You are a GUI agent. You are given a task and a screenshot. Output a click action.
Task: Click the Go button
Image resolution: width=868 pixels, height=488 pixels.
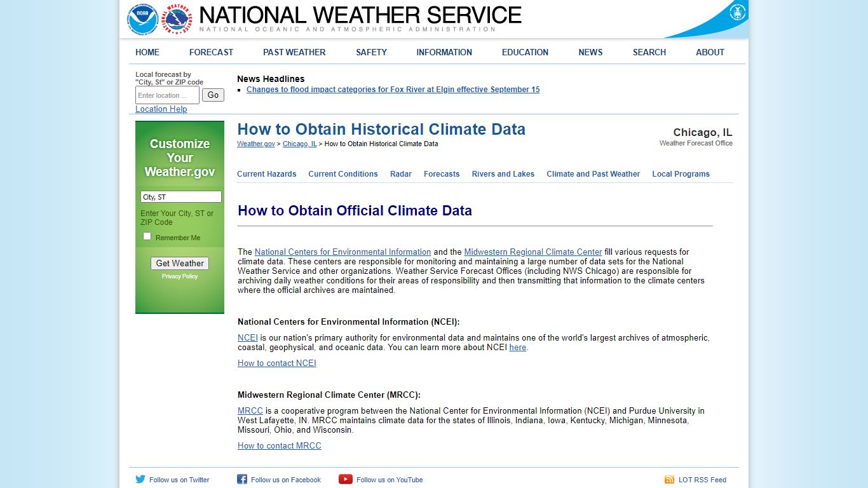(213, 95)
